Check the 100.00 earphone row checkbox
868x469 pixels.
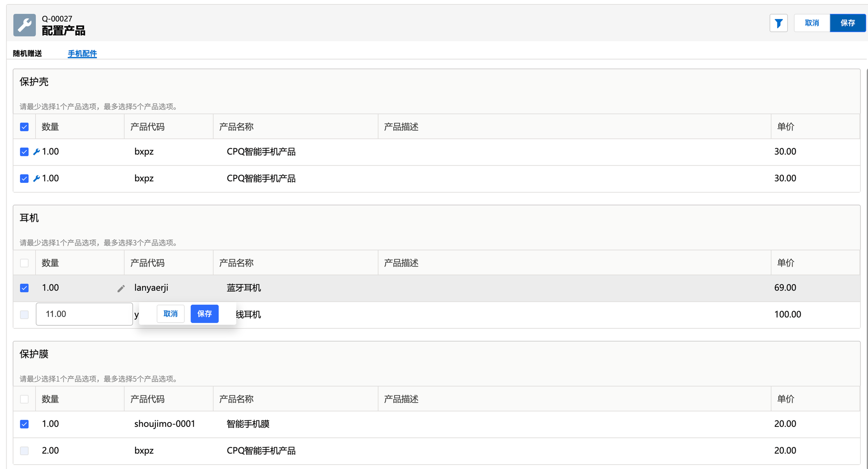tap(24, 314)
